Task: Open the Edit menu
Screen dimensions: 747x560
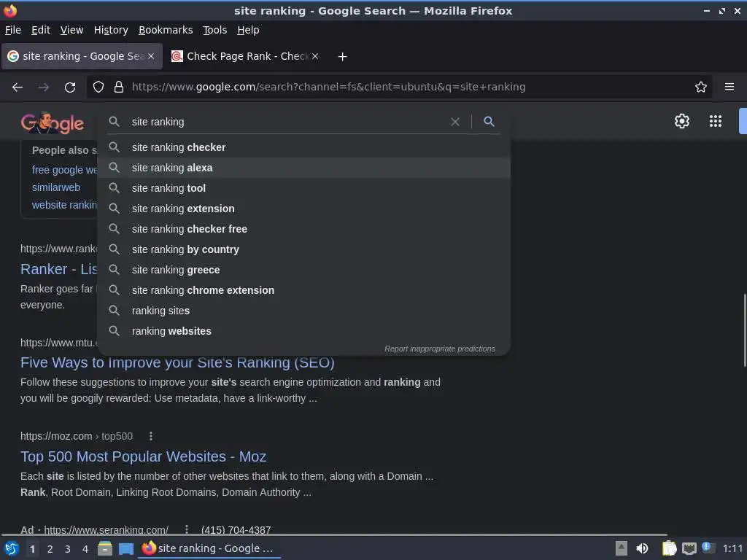Action: tap(41, 30)
